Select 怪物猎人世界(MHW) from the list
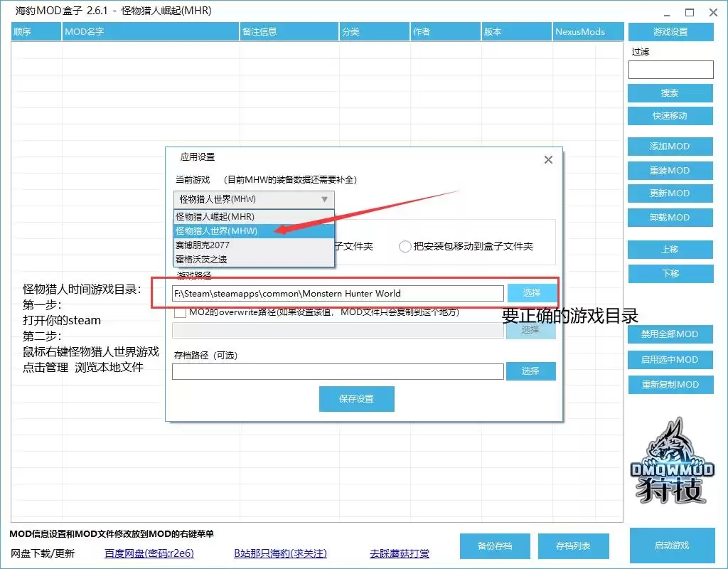The height and width of the screenshot is (569, 728). pos(254,231)
